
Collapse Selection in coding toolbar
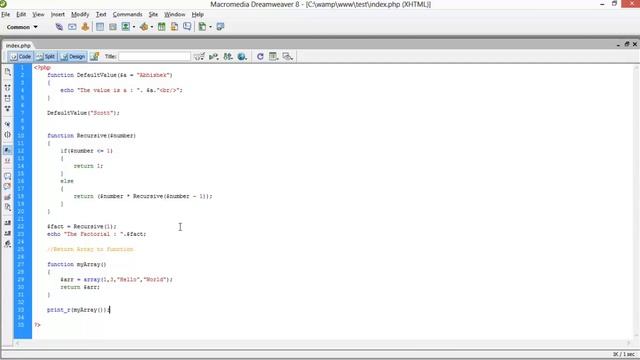tap(7, 98)
